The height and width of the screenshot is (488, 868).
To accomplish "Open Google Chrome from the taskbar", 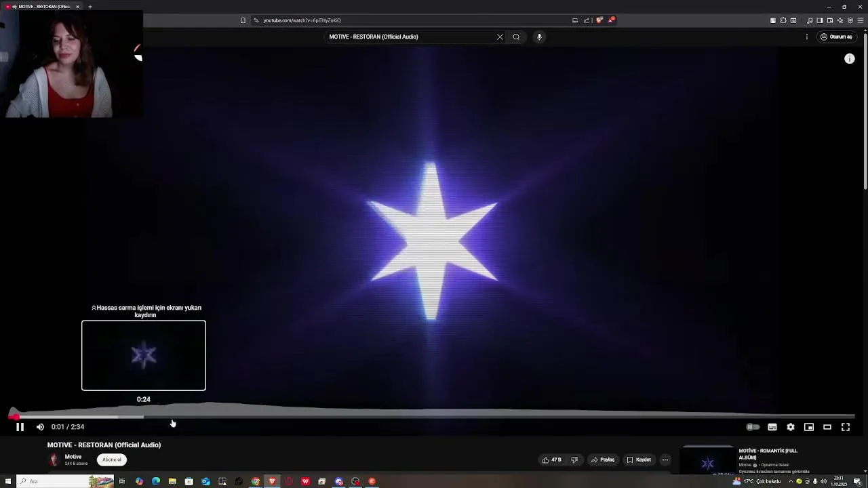I will pos(256,482).
